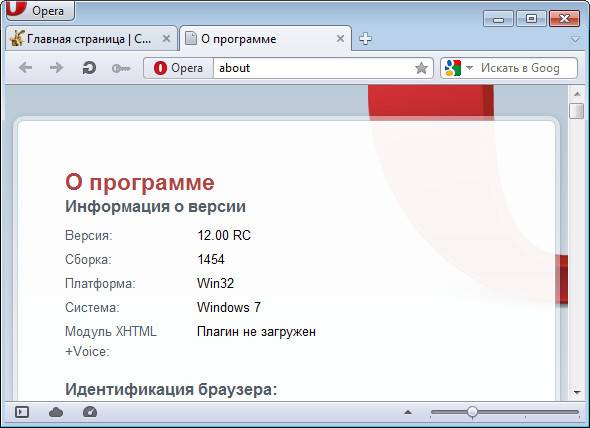The image size is (590, 428).
Task: Reload the page
Action: pyautogui.click(x=89, y=68)
